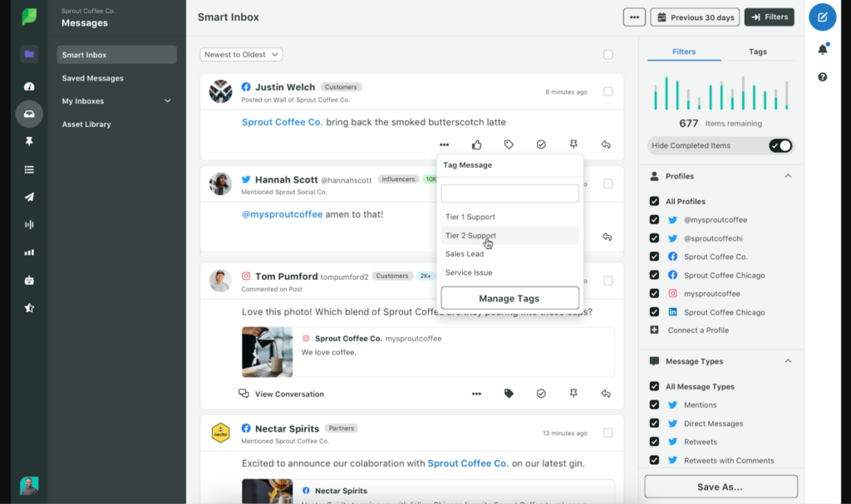Click the Save As... button
The image size is (851, 504).
click(721, 487)
